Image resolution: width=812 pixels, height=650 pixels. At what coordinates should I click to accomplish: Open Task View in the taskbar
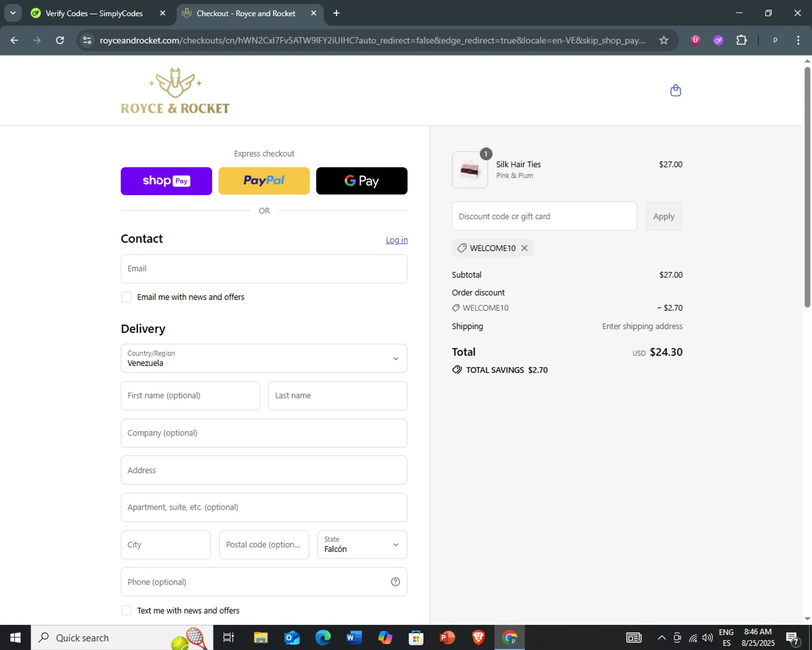(228, 638)
